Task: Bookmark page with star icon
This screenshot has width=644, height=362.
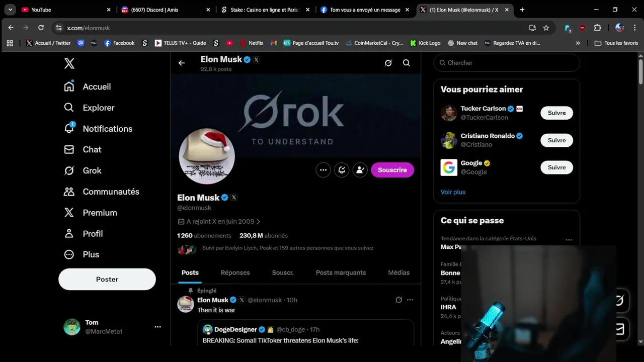Action: (x=546, y=28)
